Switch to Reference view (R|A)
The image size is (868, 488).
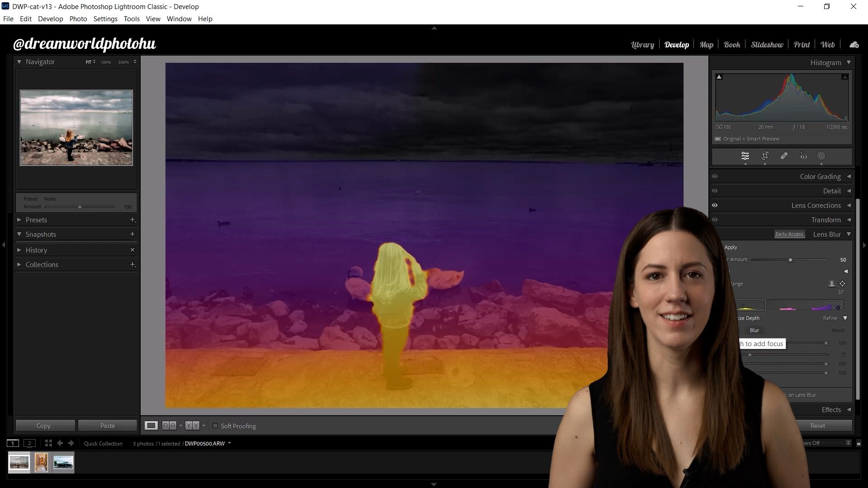[169, 426]
